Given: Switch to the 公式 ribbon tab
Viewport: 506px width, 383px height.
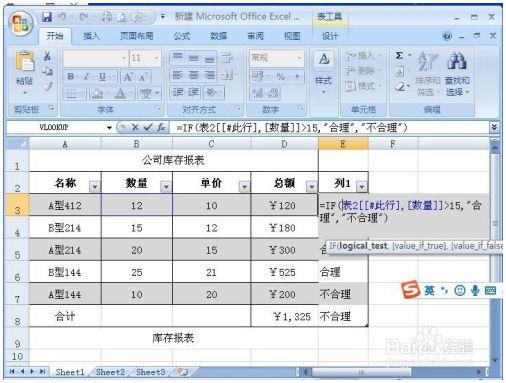Looking at the screenshot, I should (182, 36).
